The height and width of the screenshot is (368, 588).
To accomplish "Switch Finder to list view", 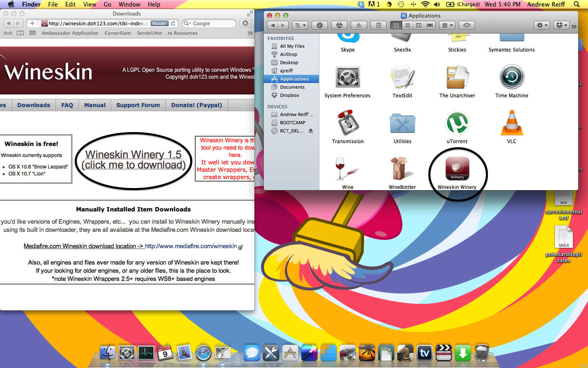I will pyautogui.click(x=408, y=25).
